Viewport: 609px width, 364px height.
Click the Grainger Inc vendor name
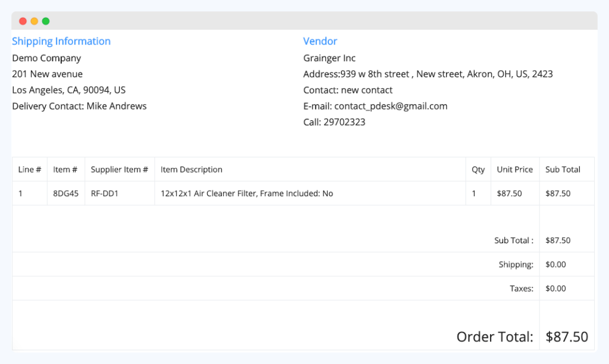pos(329,58)
